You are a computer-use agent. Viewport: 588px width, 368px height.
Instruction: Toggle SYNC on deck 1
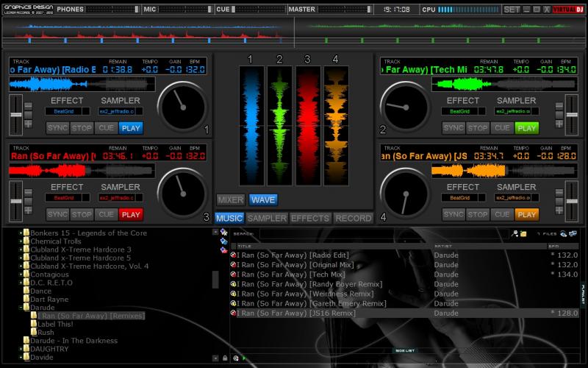click(57, 128)
